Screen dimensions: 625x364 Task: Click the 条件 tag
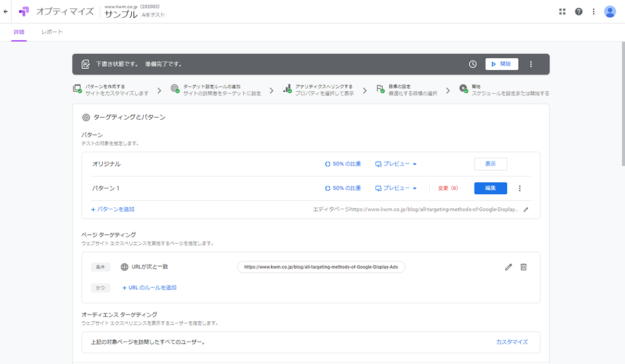tap(101, 267)
